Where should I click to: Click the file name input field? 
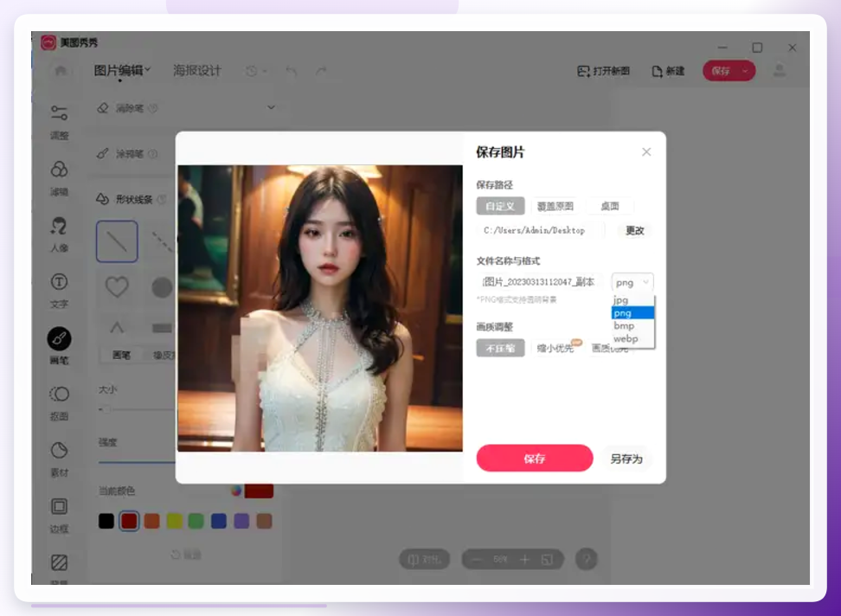tap(540, 283)
